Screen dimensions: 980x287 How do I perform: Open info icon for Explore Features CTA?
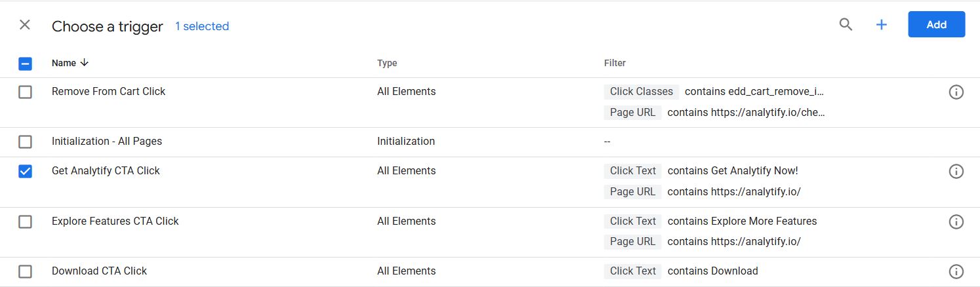[956, 221]
